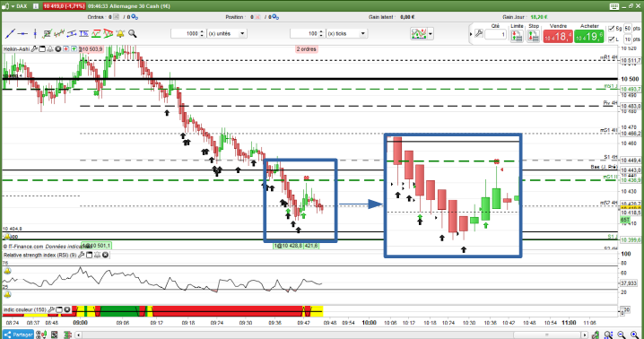
Task: Remove the indic couleur panel
Action: pos(67,309)
